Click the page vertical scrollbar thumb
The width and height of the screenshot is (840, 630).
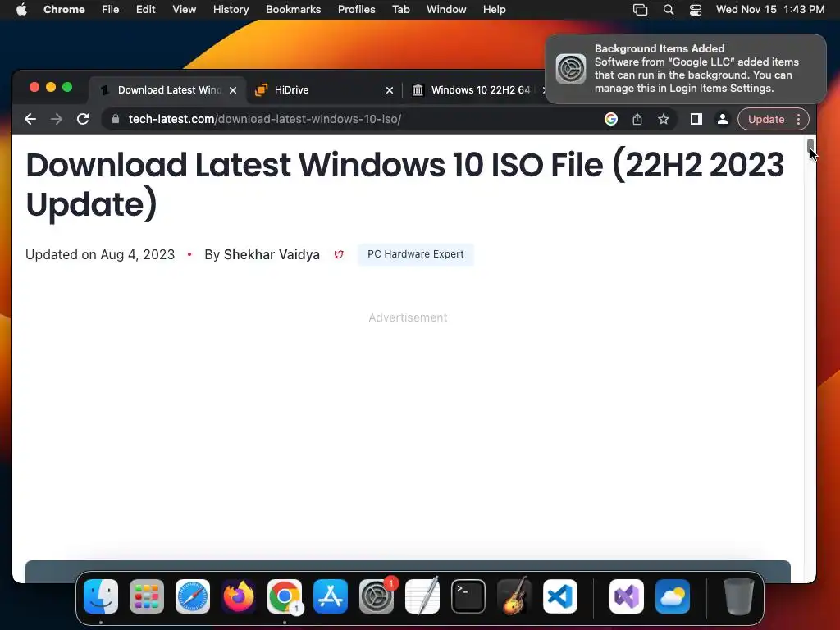(810, 146)
